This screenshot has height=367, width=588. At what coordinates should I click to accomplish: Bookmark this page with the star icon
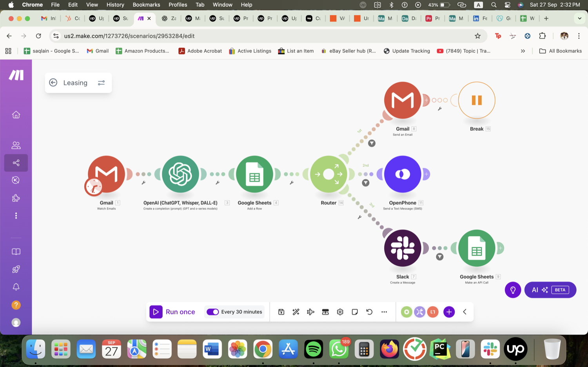(x=477, y=36)
